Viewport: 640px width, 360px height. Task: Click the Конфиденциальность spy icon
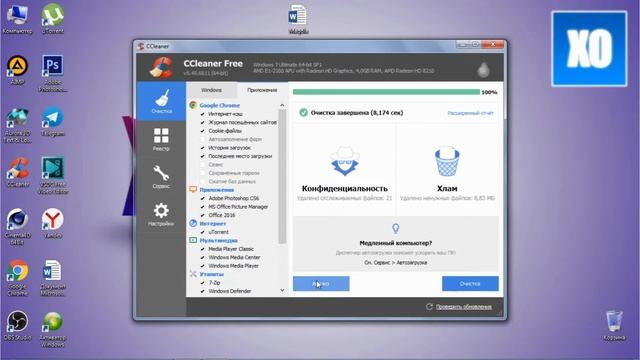pyautogui.click(x=345, y=162)
